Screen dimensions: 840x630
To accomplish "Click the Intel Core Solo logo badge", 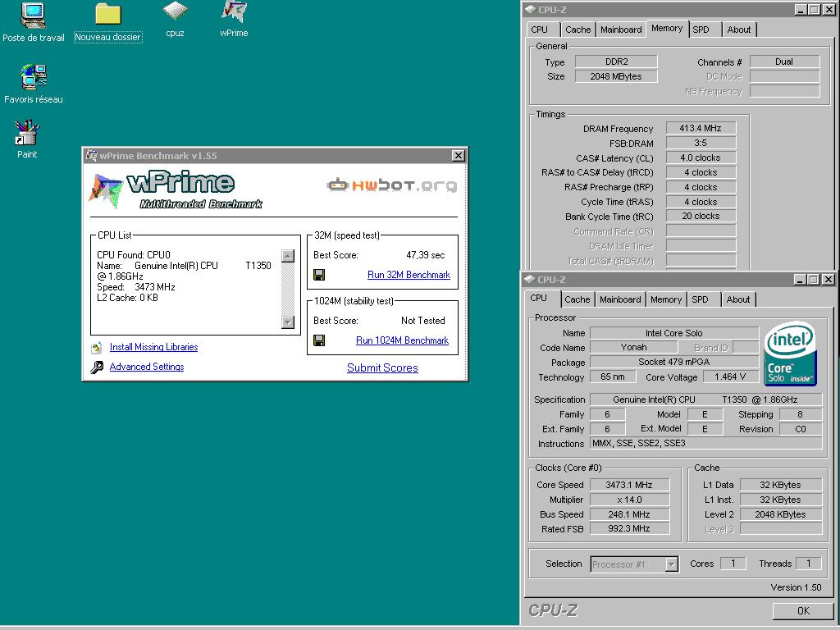I will click(x=790, y=354).
